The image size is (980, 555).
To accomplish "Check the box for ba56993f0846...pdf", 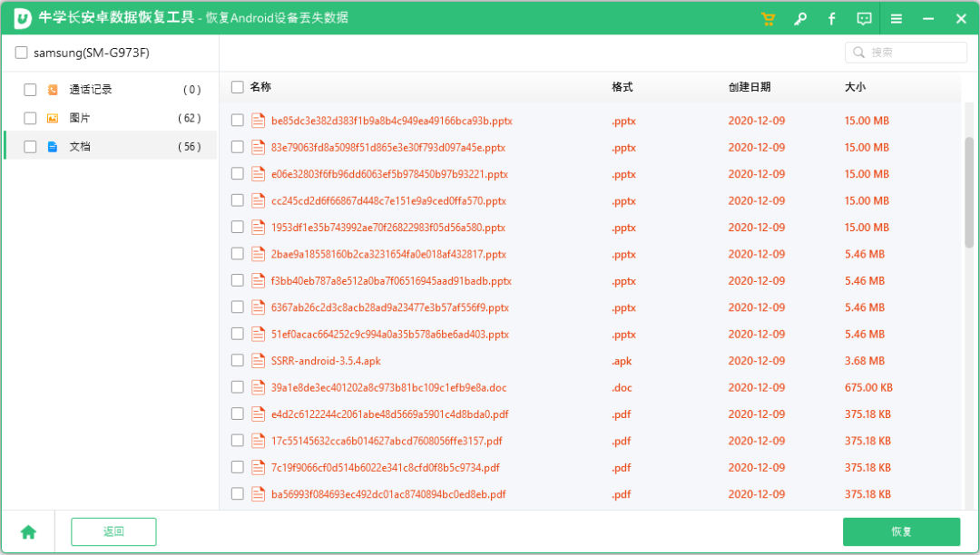I will [x=238, y=494].
